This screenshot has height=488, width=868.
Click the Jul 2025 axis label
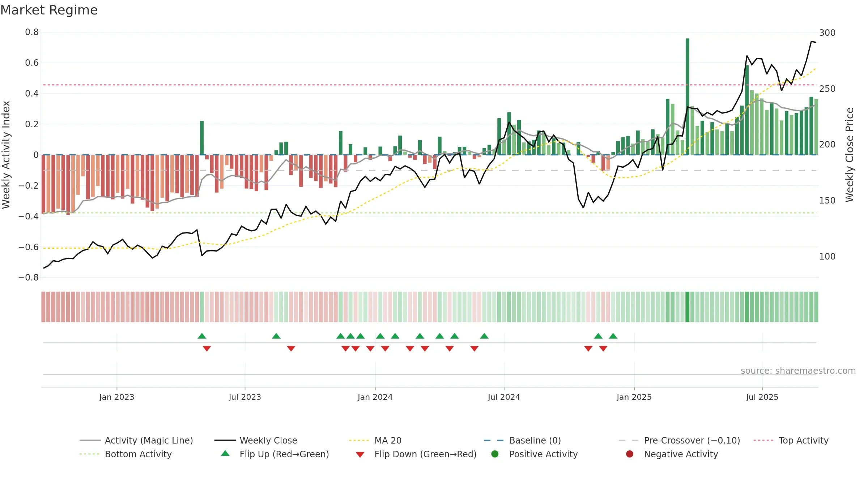(x=762, y=397)
